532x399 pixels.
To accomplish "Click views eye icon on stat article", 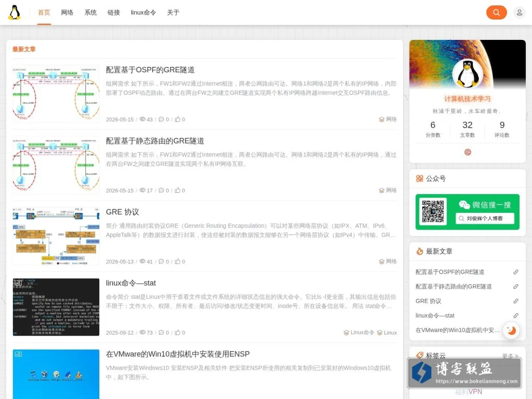I will 142,332.
